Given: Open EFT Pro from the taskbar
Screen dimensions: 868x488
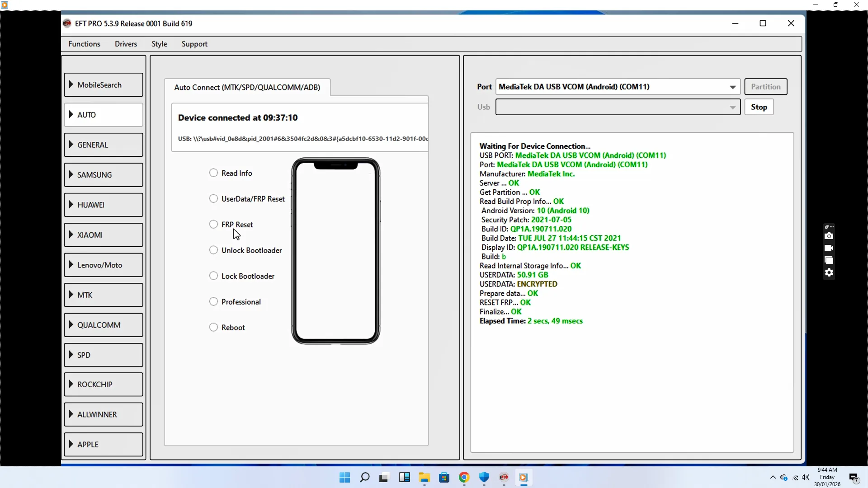Looking at the screenshot, I should pos(504,478).
